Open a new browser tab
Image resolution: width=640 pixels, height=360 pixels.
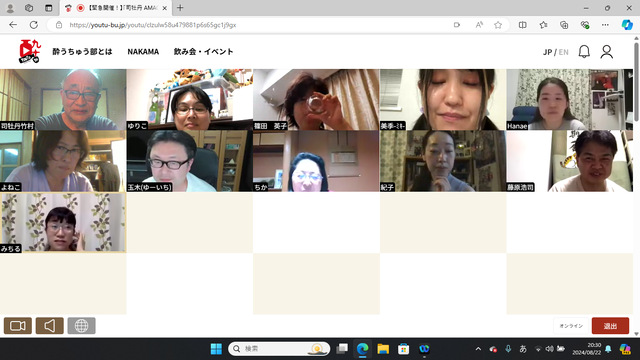[180, 8]
